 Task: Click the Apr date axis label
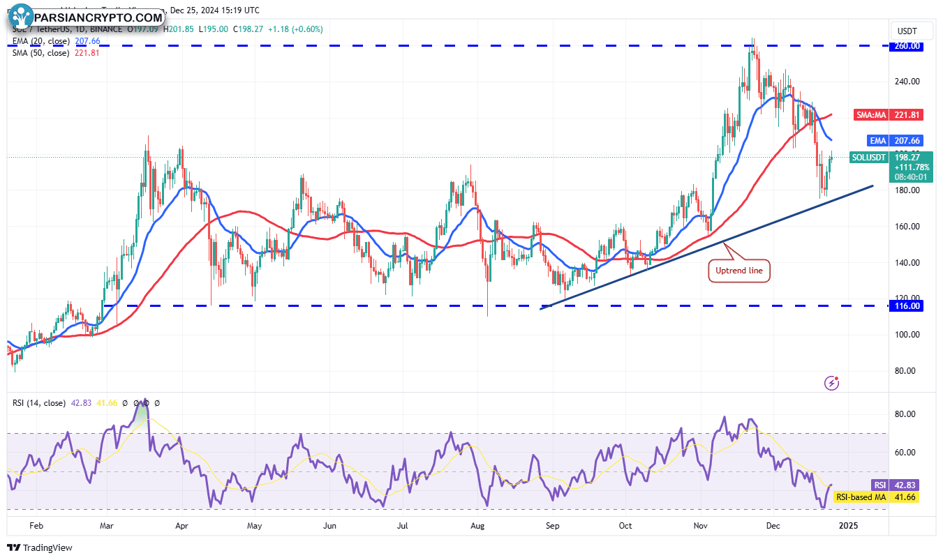[x=181, y=525]
